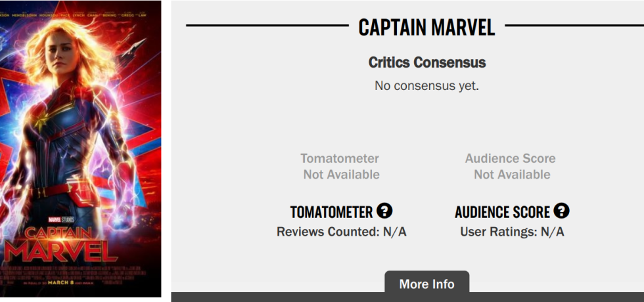Select the Critics Consensus heading
Viewport: 644px width, 302px height.
426,62
